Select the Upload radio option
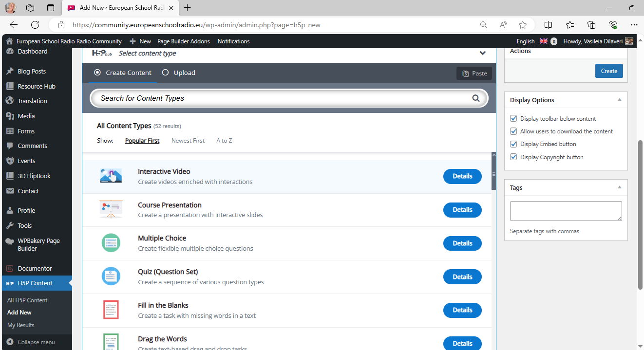644x350 pixels. [165, 73]
